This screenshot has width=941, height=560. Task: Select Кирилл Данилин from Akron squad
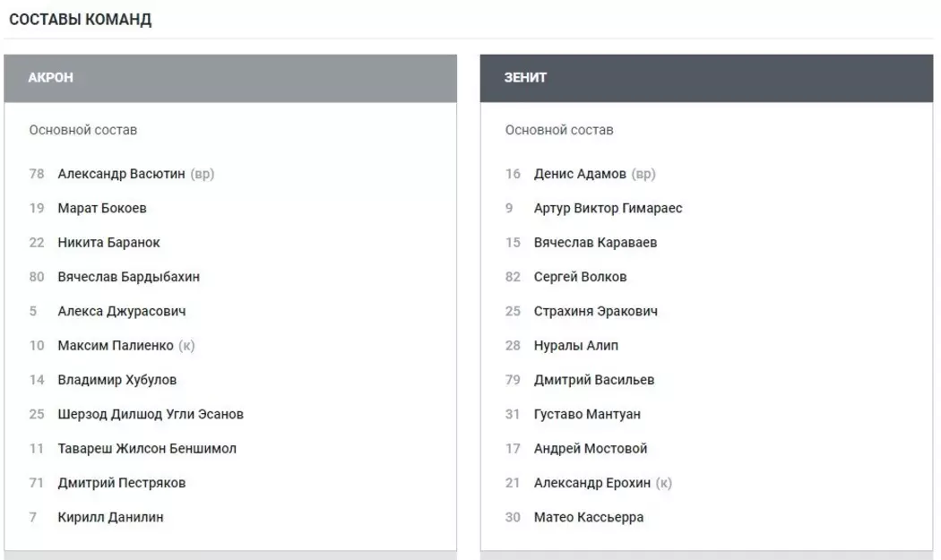[110, 517]
